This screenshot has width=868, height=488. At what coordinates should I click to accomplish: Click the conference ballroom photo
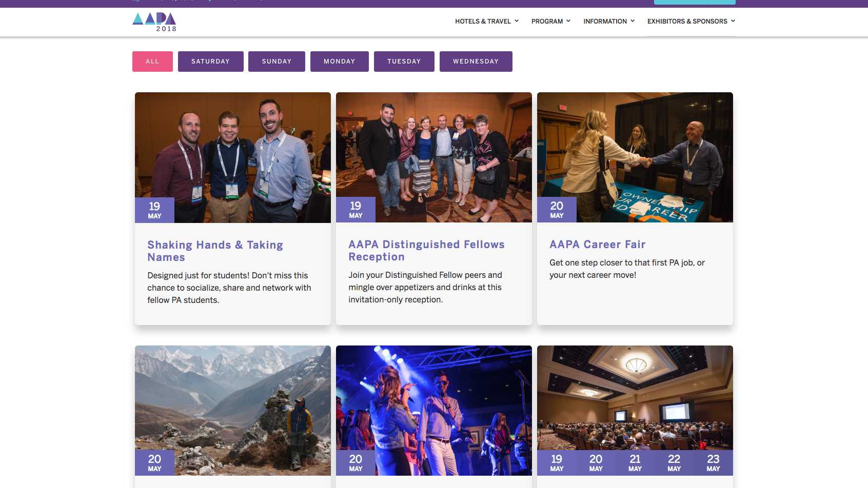coord(635,398)
